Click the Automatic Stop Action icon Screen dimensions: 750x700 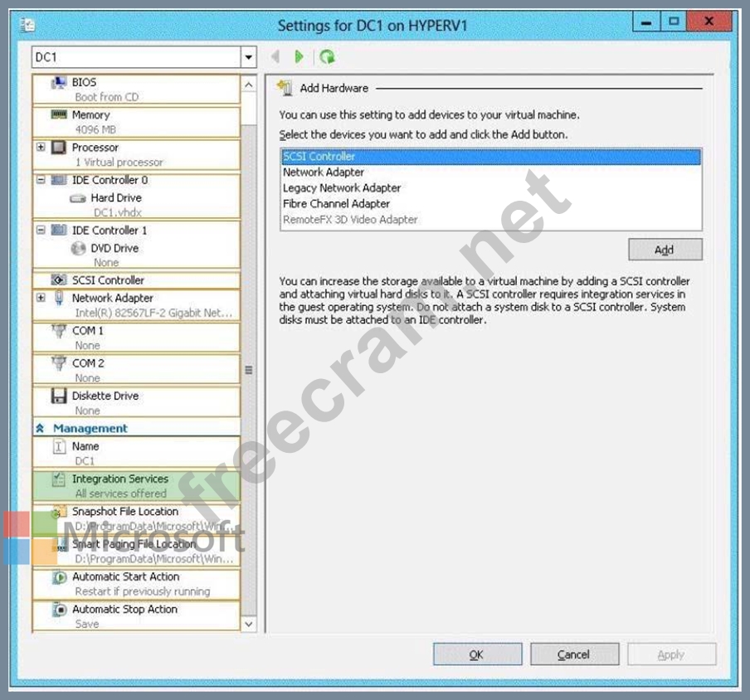pos(59,609)
